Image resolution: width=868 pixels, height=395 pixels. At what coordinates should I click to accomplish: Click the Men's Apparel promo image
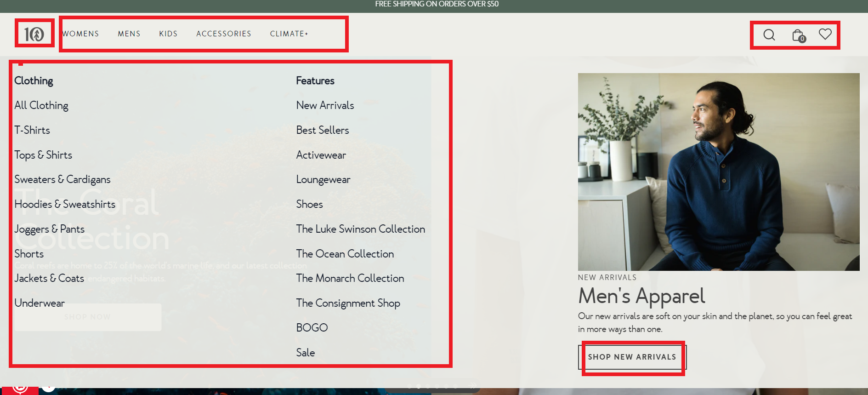point(719,172)
